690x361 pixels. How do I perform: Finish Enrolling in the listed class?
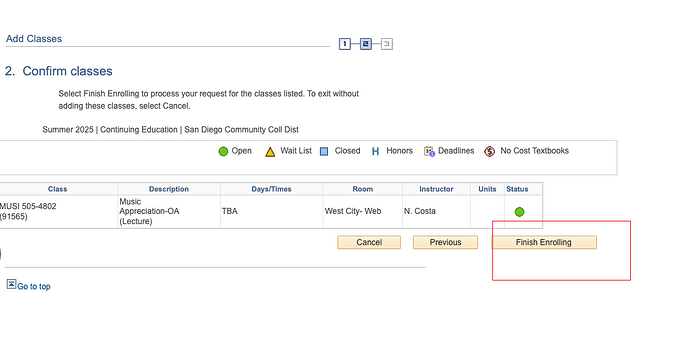(x=544, y=243)
